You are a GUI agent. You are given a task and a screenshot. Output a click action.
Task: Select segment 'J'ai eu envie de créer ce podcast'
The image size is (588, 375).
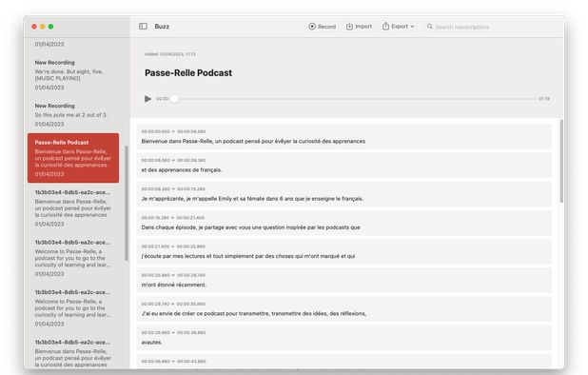(343, 309)
